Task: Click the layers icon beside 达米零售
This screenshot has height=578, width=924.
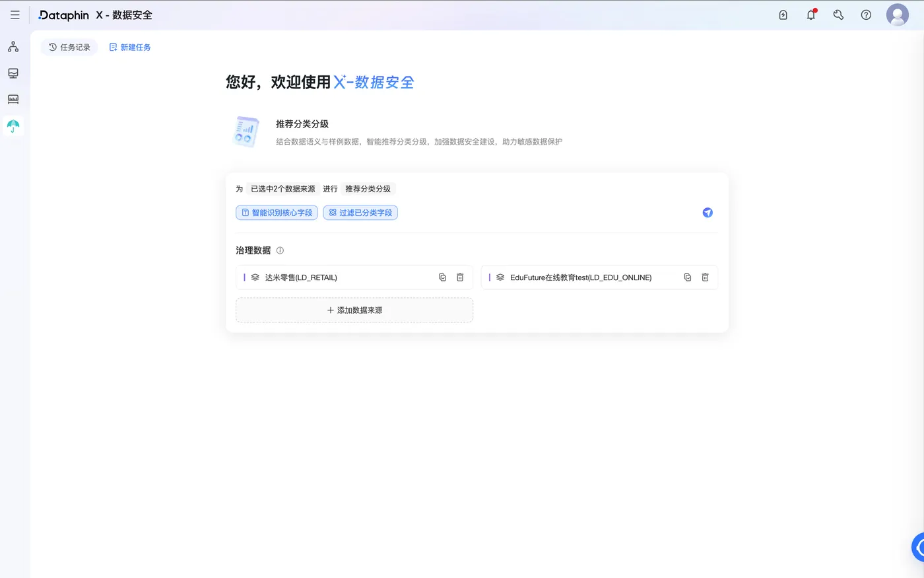Action: pos(255,277)
